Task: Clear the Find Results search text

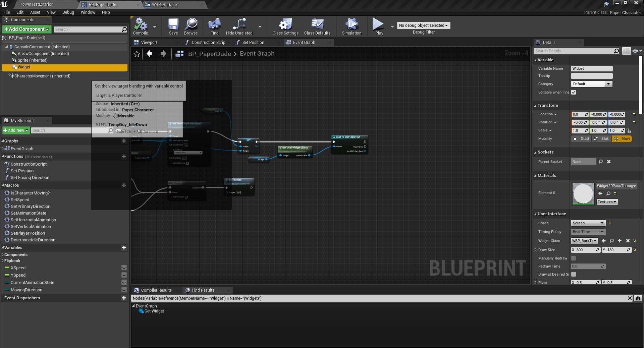Action: (x=630, y=298)
